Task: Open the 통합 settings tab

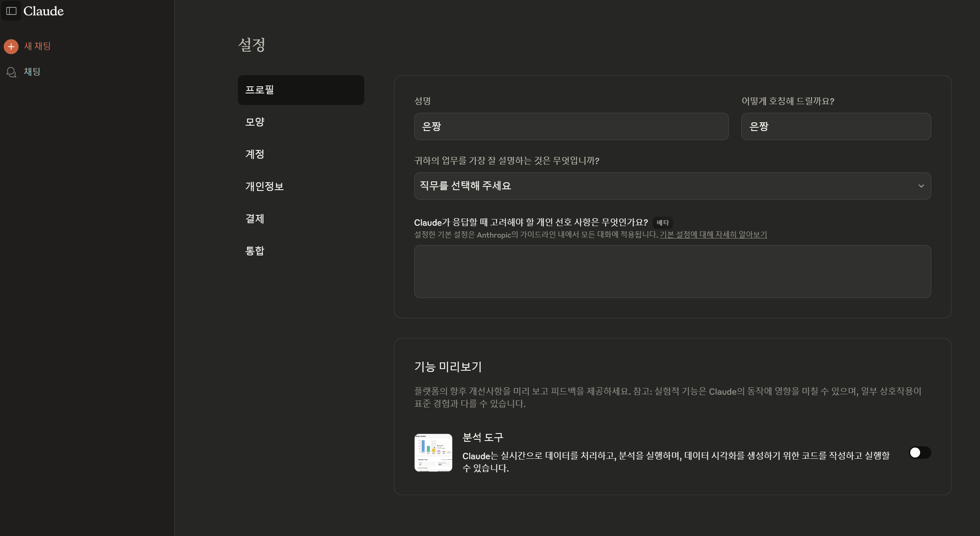Action: (255, 251)
